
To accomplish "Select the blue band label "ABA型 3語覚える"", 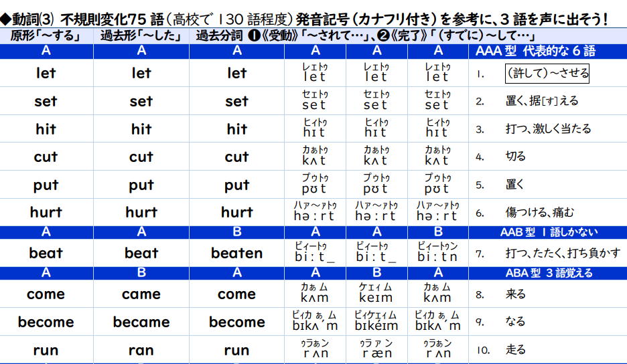I will tap(549, 273).
